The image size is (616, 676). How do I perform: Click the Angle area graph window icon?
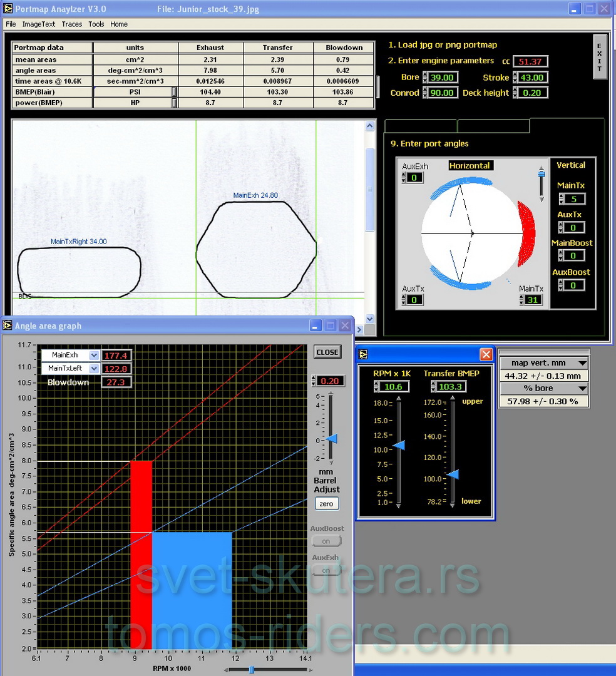tap(8, 325)
